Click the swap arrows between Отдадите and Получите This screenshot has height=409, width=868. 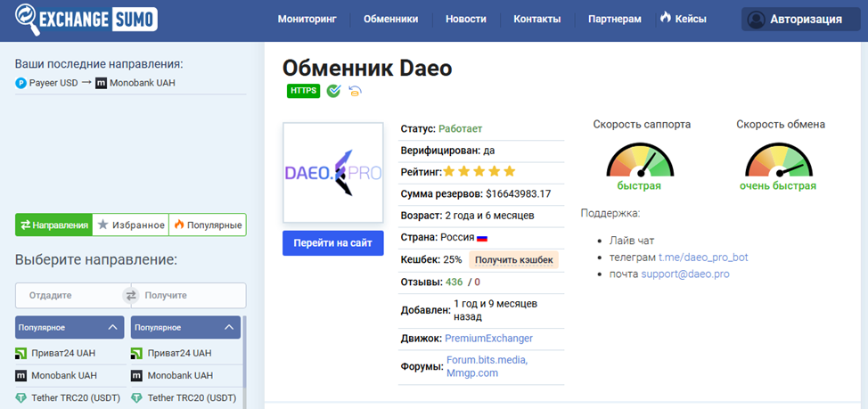coord(131,296)
